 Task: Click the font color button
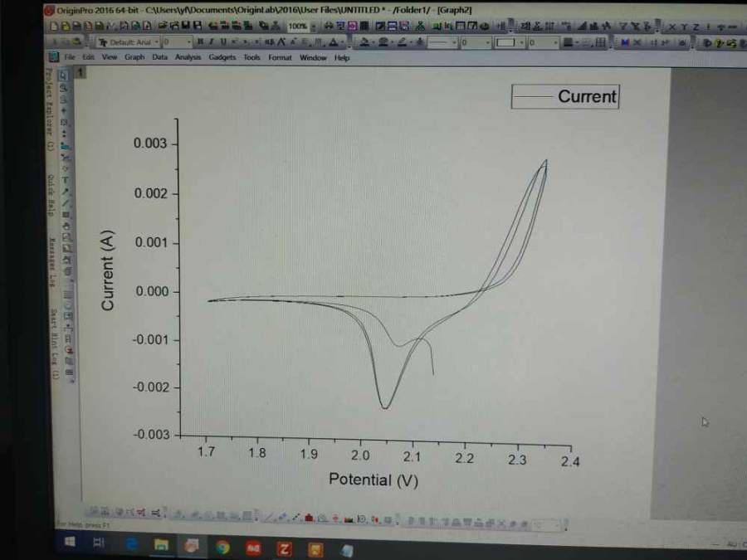[335, 42]
